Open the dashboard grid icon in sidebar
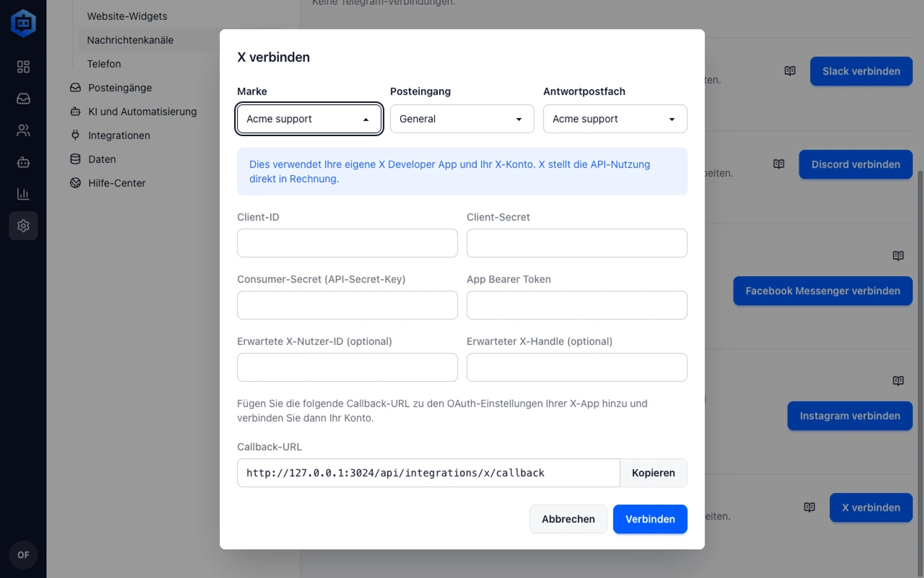 pyautogui.click(x=23, y=67)
